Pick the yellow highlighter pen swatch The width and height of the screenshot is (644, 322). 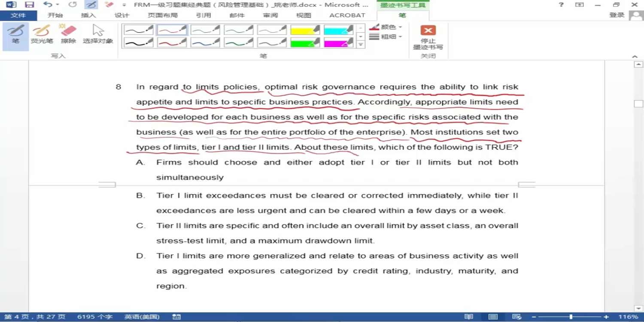[x=305, y=30]
